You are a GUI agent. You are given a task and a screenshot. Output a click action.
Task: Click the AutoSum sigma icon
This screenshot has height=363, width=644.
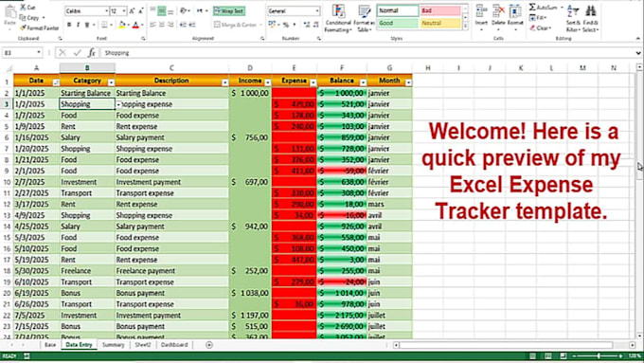point(532,8)
